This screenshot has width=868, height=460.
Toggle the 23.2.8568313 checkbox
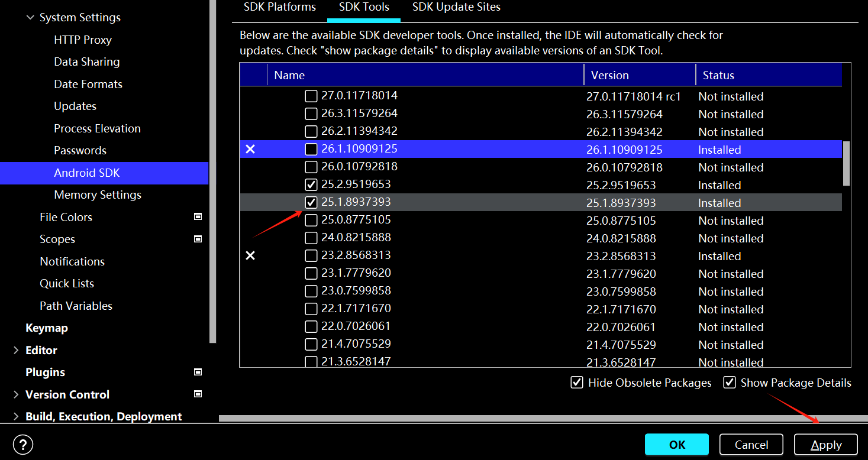pos(311,255)
